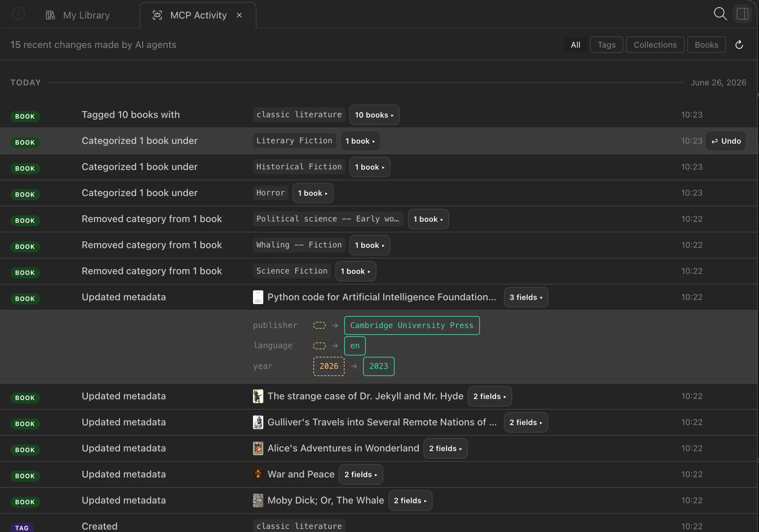This screenshot has width=759, height=532.
Task: Switch to the My Library tab
Action: pos(78,15)
